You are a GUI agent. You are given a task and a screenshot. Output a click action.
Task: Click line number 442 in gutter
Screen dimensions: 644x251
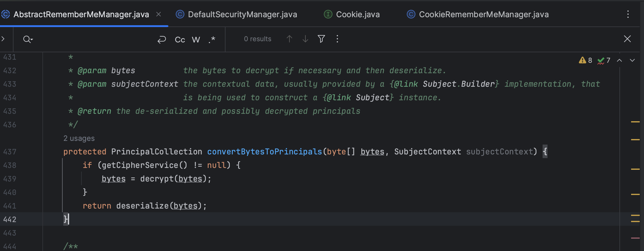click(x=10, y=219)
